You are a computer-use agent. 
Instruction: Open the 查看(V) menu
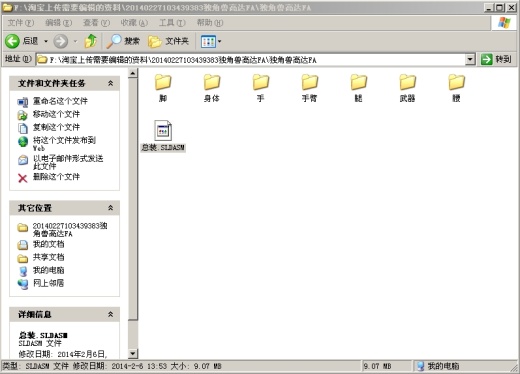96,23
